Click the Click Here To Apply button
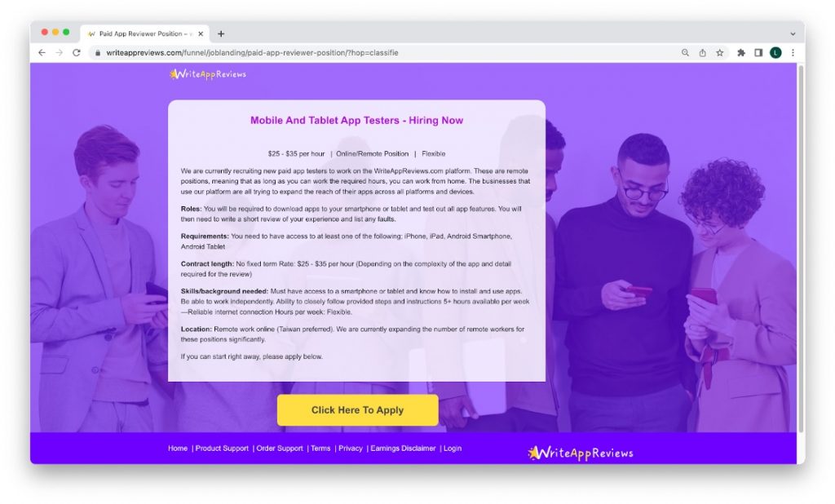Image resolution: width=835 pixels, height=504 pixels. click(357, 410)
